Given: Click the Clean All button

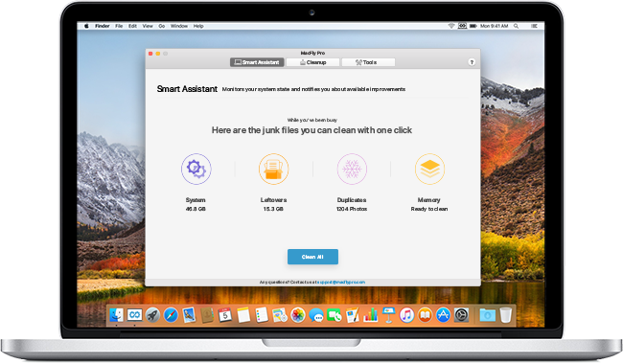Looking at the screenshot, I should tap(312, 257).
